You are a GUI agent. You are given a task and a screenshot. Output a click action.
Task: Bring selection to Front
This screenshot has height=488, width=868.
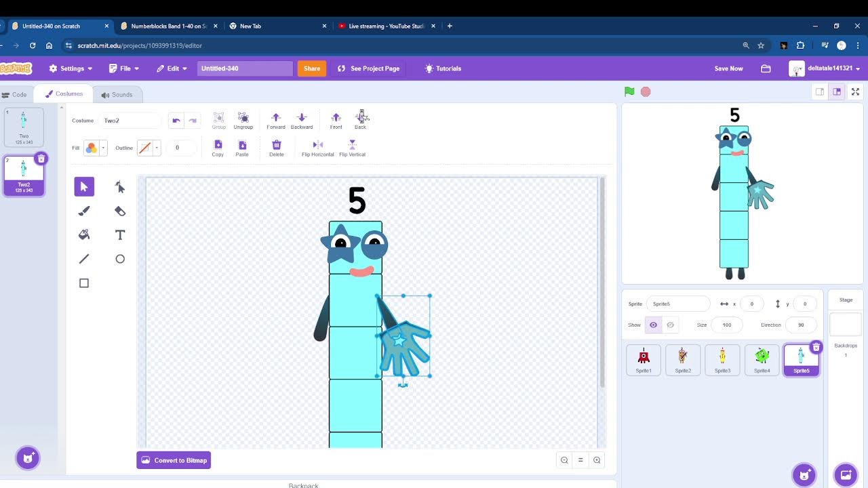point(336,121)
